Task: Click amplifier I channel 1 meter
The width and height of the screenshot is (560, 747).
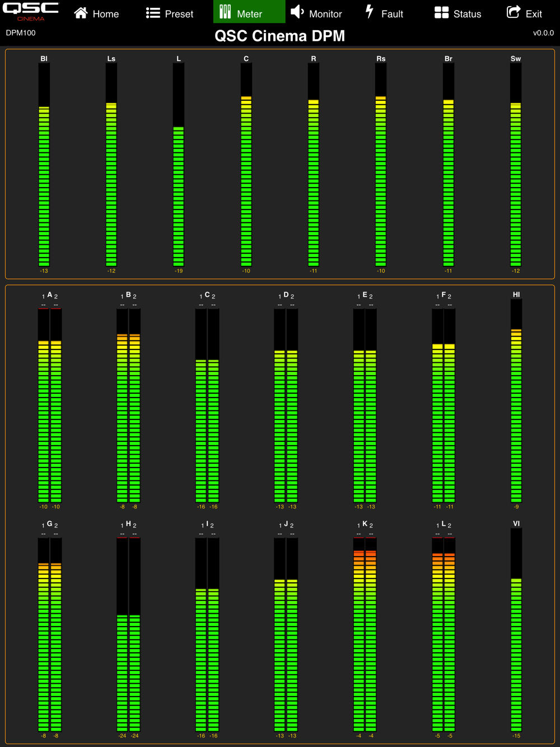Action: [201, 634]
